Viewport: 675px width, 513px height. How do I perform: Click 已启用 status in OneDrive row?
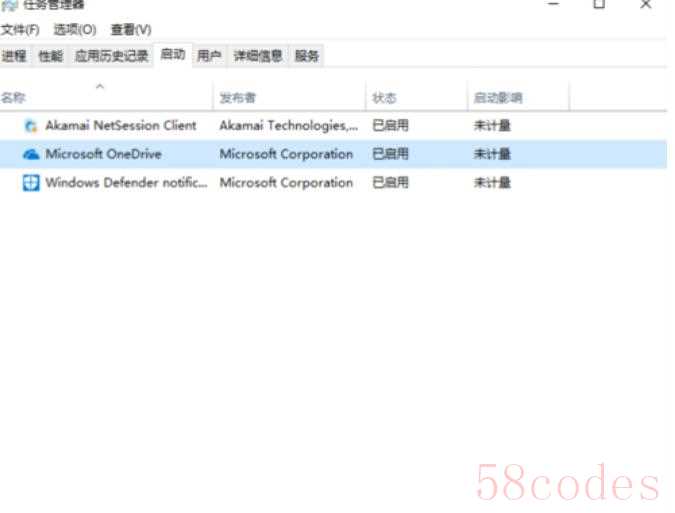click(390, 154)
